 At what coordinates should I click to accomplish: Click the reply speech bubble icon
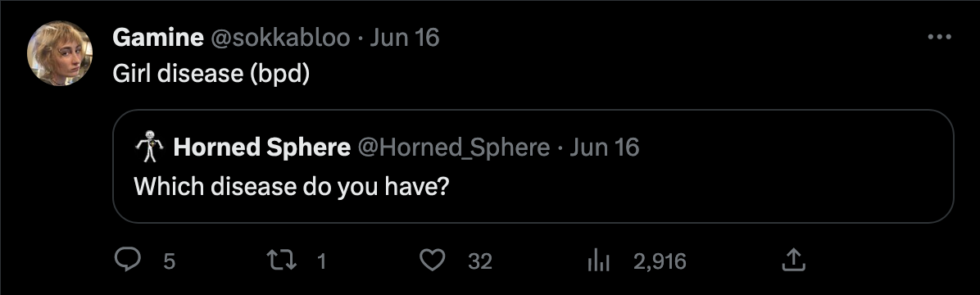[x=128, y=260]
